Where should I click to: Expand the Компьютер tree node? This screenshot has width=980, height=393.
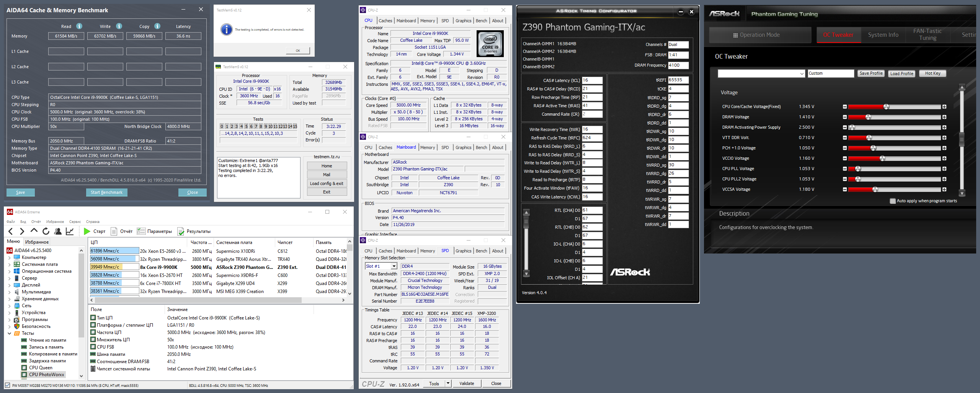click(9, 257)
